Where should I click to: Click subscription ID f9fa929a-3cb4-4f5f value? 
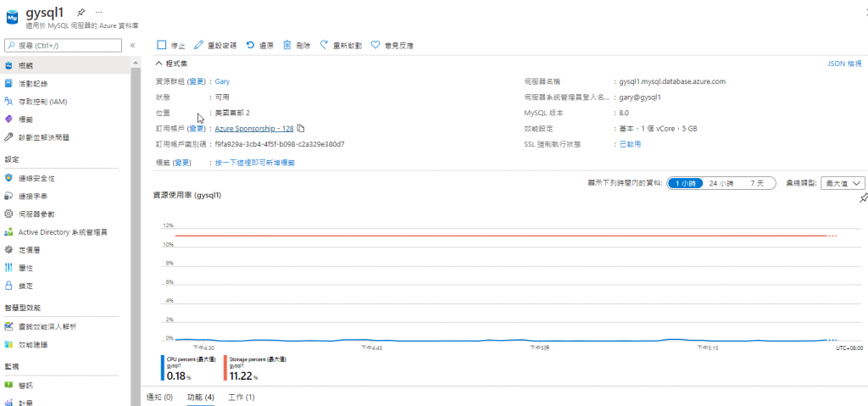[x=280, y=144]
